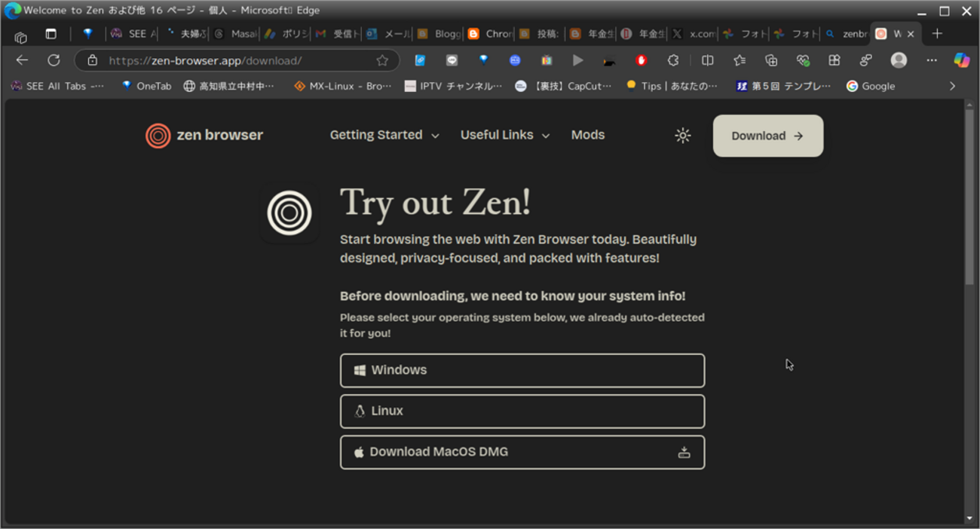The width and height of the screenshot is (980, 529).
Task: Refresh the page with the reload icon
Action: click(x=53, y=60)
